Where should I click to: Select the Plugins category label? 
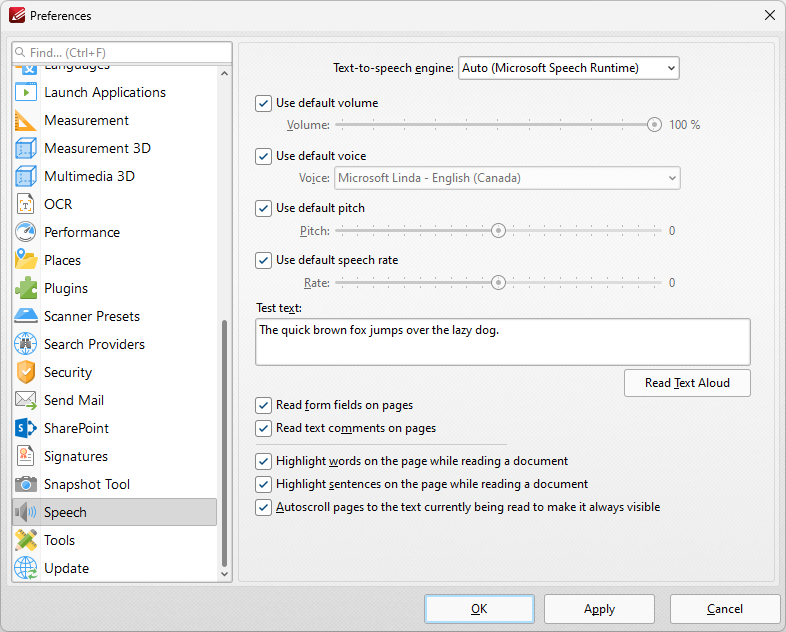(x=66, y=288)
